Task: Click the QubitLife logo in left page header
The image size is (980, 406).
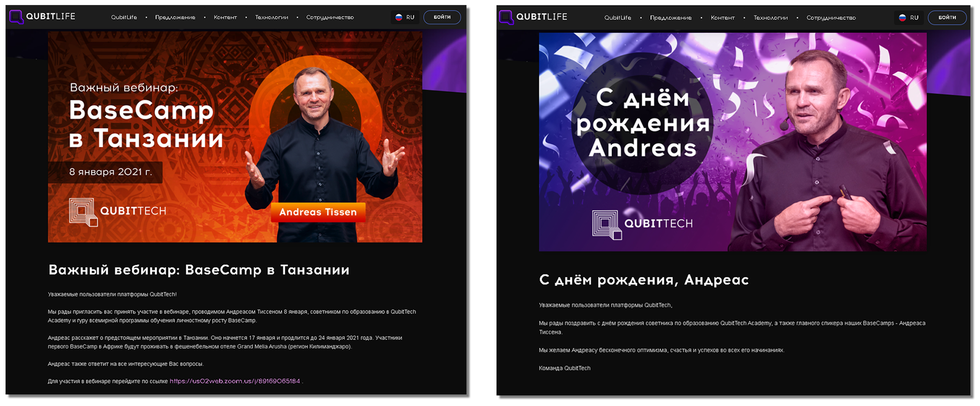Action: point(42,16)
